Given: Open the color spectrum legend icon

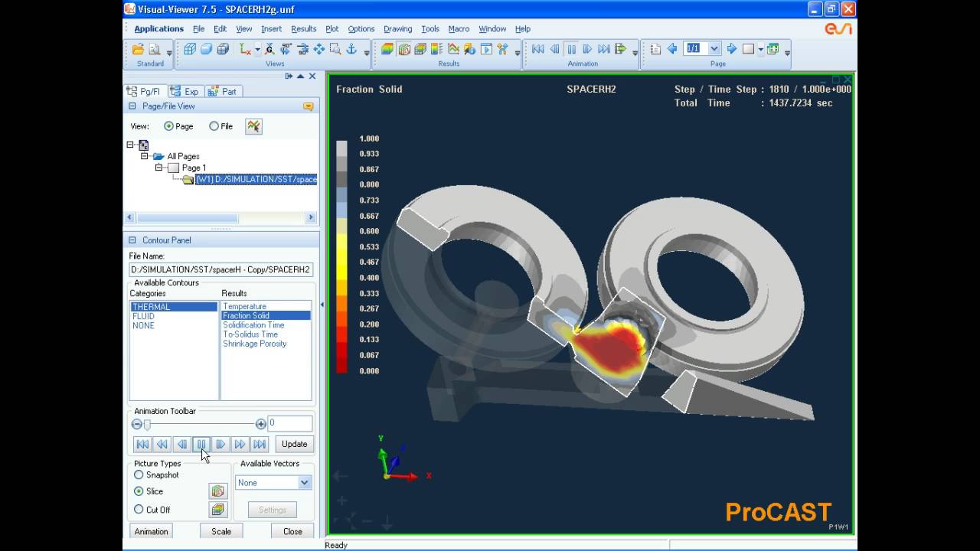Looking at the screenshot, I should (437, 49).
